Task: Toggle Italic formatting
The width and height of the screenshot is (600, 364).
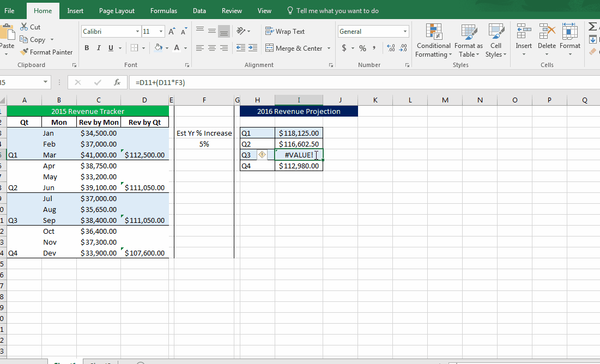Action: (x=99, y=48)
